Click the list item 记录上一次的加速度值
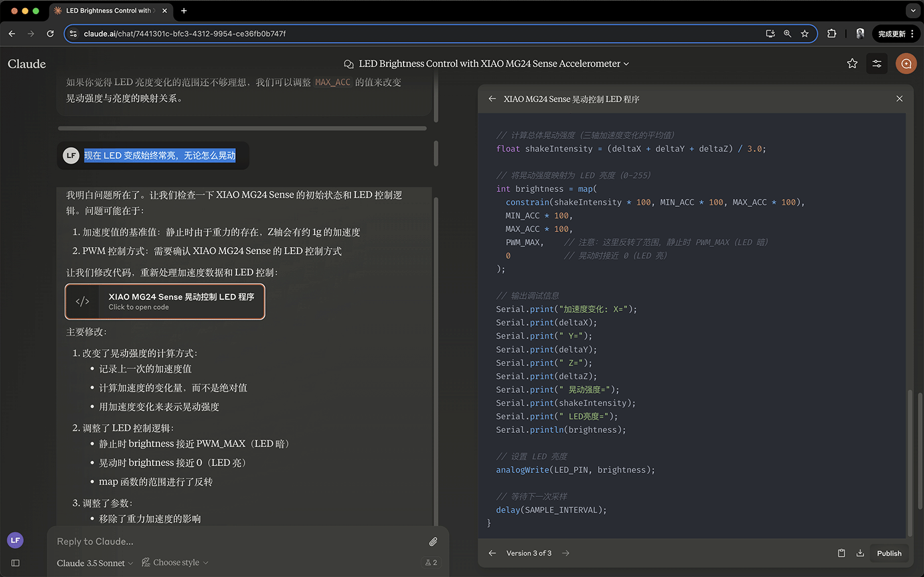 145,369
